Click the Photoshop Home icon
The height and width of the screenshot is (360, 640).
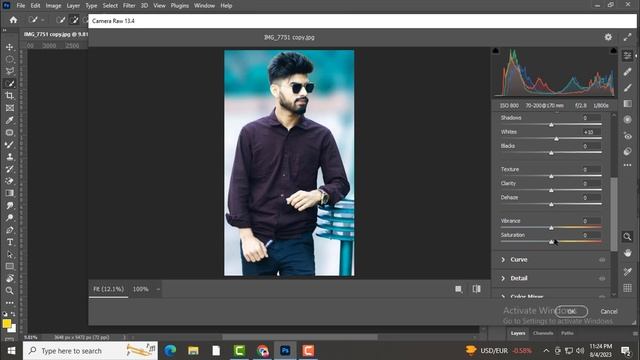point(13,20)
